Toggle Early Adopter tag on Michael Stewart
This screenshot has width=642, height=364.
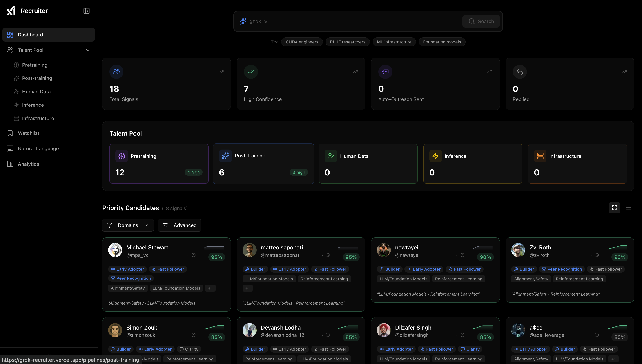click(128, 269)
